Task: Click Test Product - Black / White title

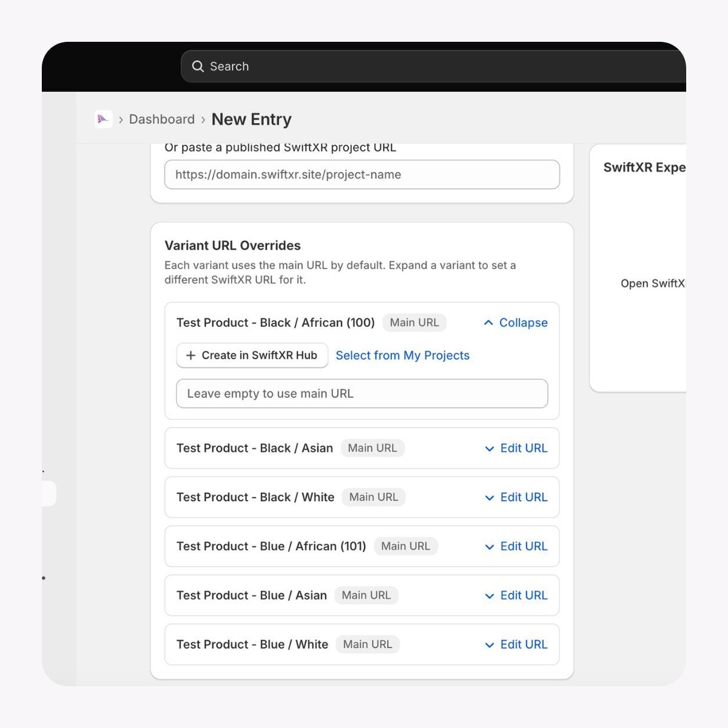Action: point(255,497)
